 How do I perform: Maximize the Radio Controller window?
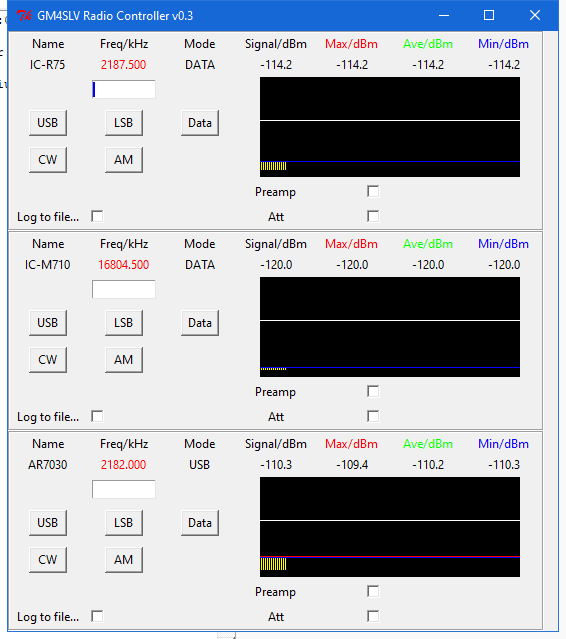[489, 15]
